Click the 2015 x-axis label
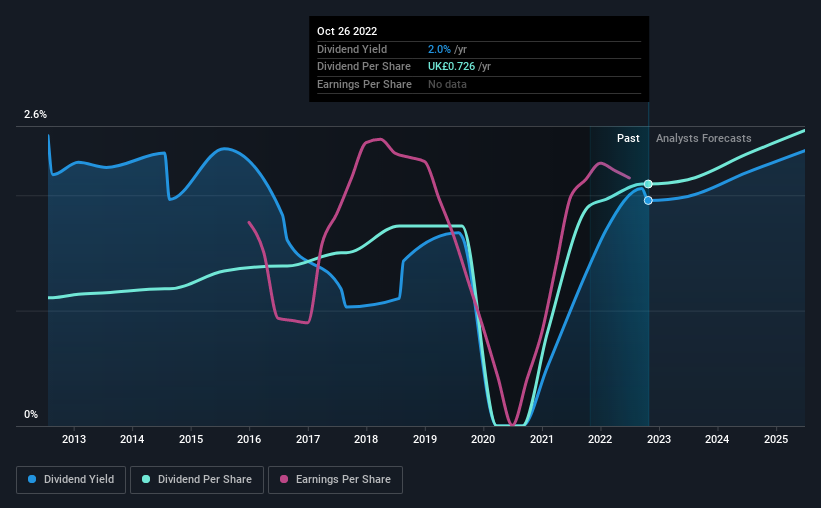The image size is (821, 508). click(x=191, y=439)
